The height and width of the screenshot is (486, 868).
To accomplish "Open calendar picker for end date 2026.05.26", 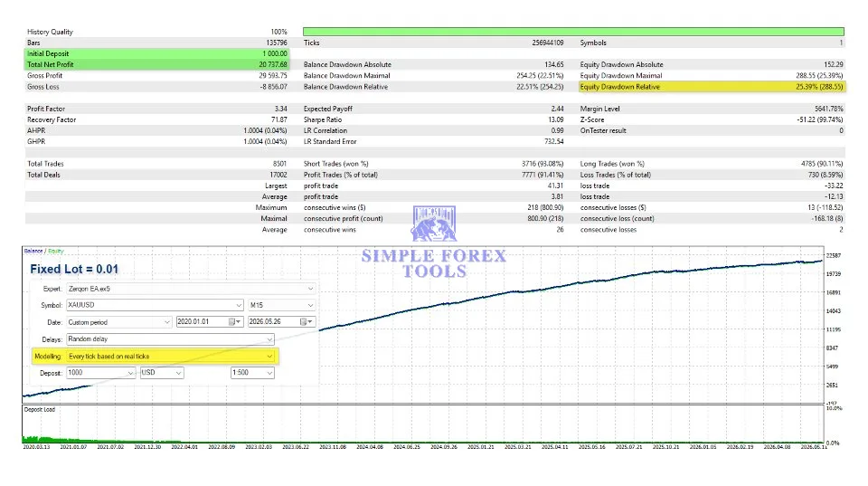I will [x=307, y=321].
